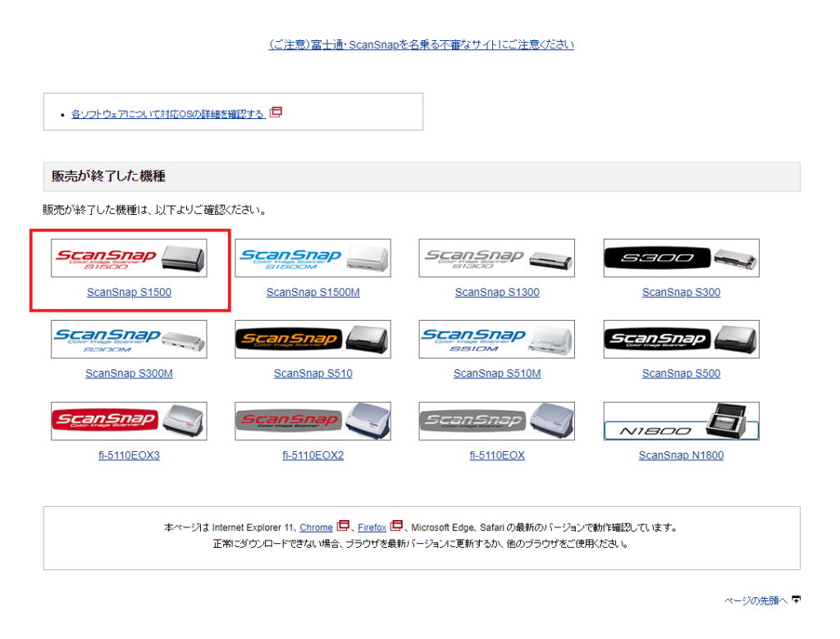
Task: Open the fi-5110EOX2 text link
Action: click(313, 455)
